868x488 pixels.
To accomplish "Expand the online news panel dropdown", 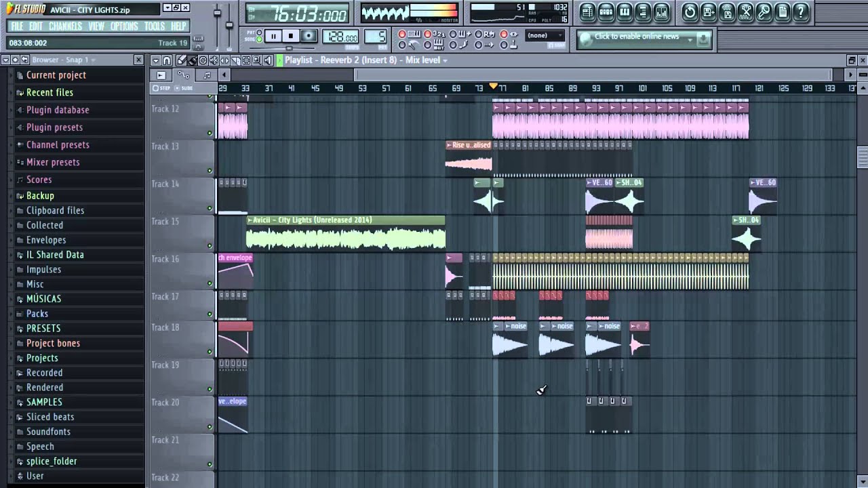I will (x=690, y=40).
